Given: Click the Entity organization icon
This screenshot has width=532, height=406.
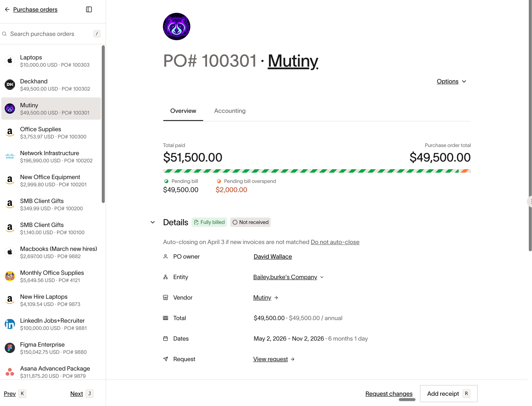Looking at the screenshot, I should pos(165,277).
